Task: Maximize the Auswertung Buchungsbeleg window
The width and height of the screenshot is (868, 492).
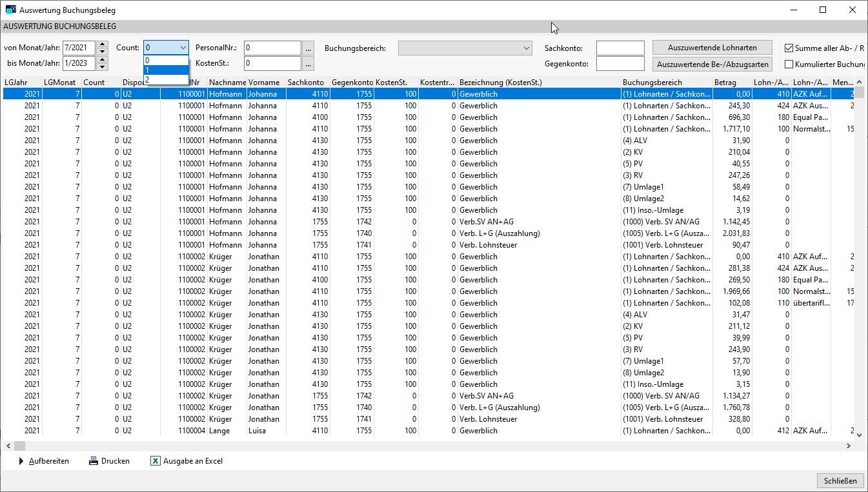Action: 823,10
